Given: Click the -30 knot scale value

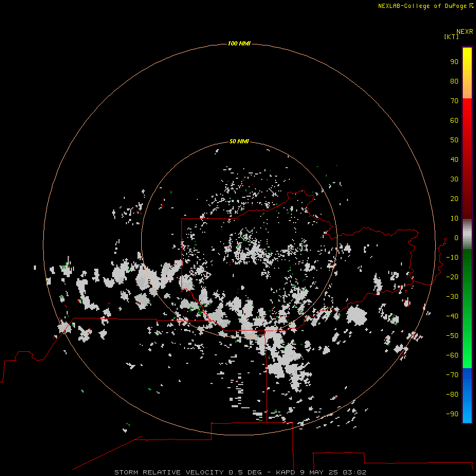Looking at the screenshot, I should (x=452, y=297).
